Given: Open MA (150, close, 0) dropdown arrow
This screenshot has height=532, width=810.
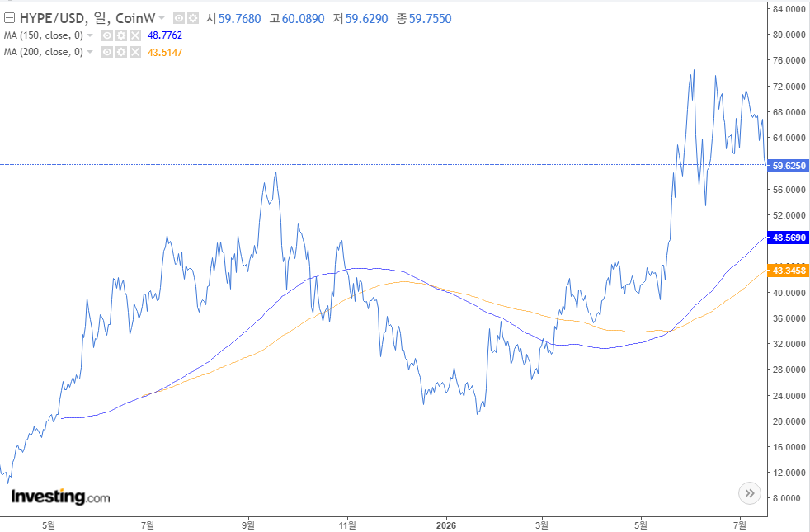Looking at the screenshot, I should click(x=90, y=35).
